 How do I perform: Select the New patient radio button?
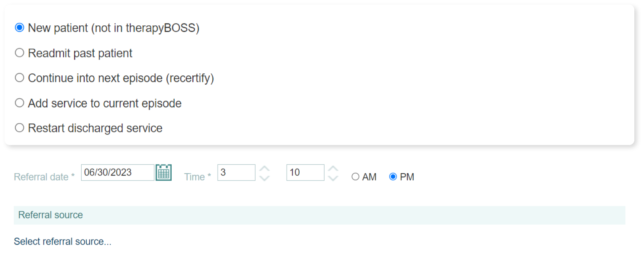pyautogui.click(x=19, y=28)
